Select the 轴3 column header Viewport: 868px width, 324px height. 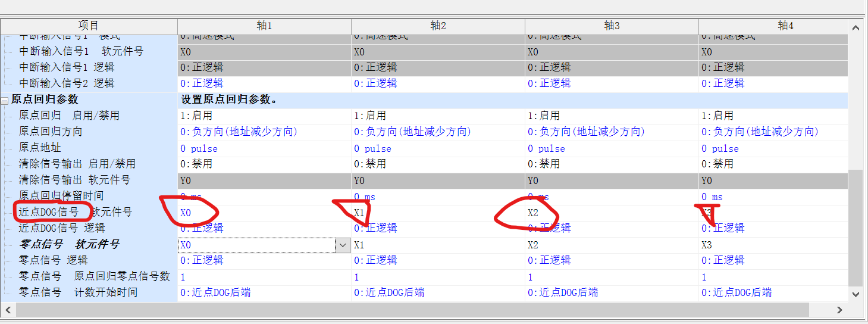click(x=612, y=26)
